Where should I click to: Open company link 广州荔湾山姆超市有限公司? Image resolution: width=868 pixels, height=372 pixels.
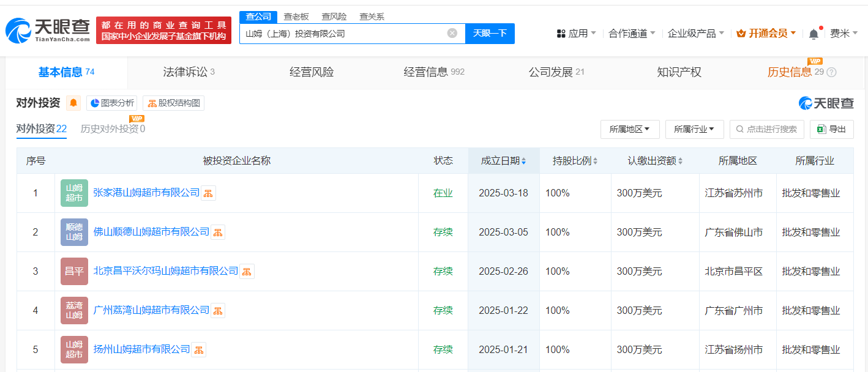[151, 310]
